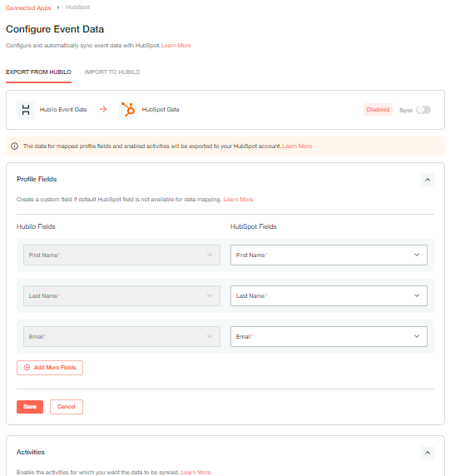Open the HubSpot Last Name dropdown
Viewport: 450px width, 476px height.
click(329, 295)
